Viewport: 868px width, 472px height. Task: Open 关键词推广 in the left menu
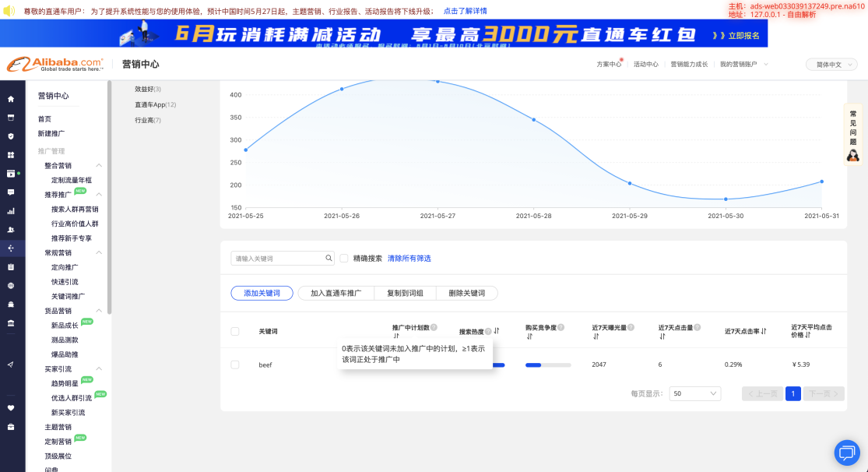point(69,296)
